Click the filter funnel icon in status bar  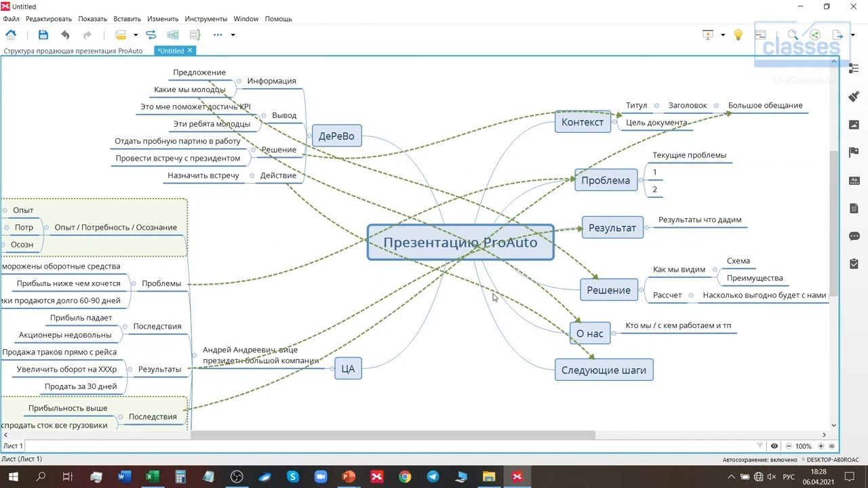coord(759,446)
